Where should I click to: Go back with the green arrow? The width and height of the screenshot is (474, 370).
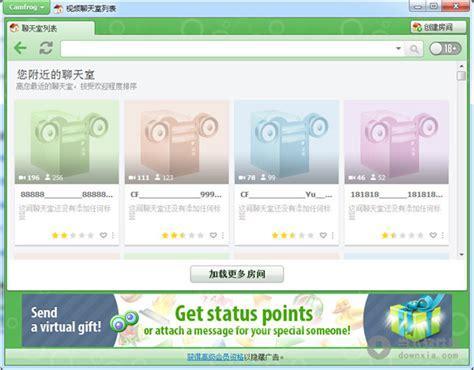point(20,48)
